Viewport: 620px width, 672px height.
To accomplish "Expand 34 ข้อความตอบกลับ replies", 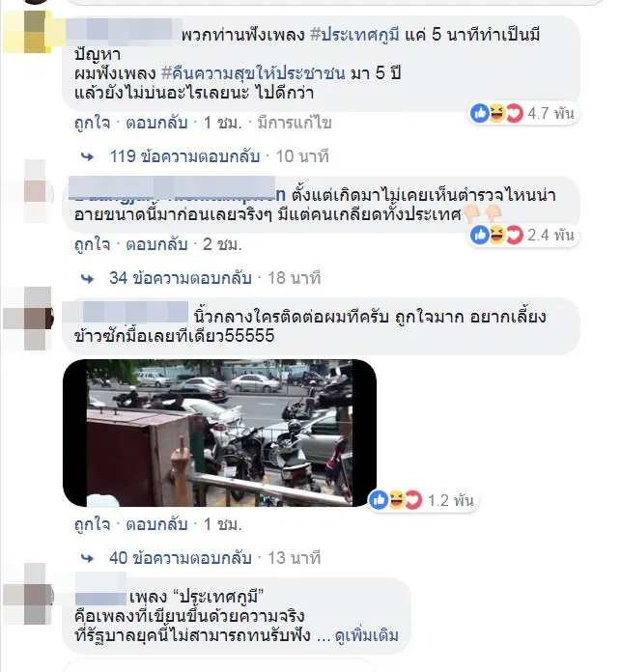I will [x=180, y=278].
